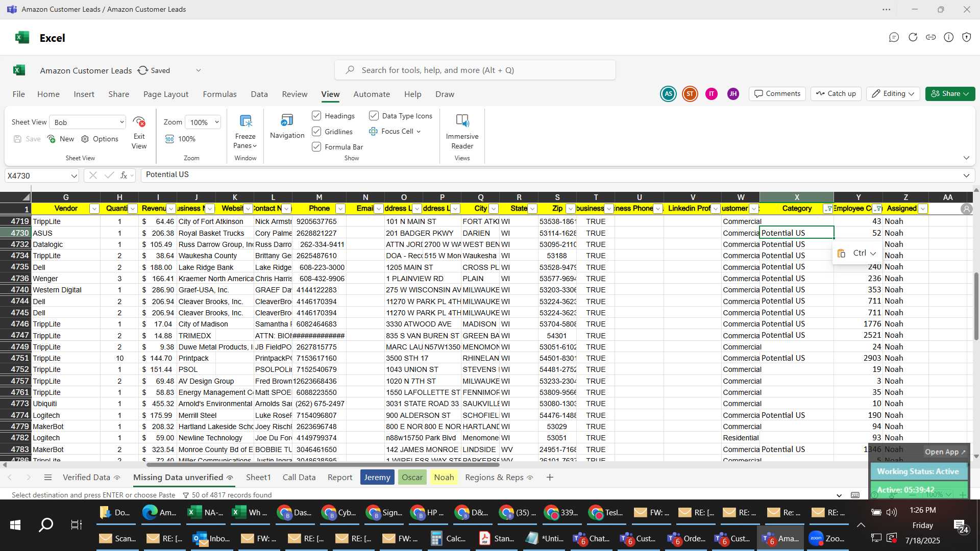The image size is (980, 551).
Task: Toggle the Headings checkbox
Action: (316, 116)
